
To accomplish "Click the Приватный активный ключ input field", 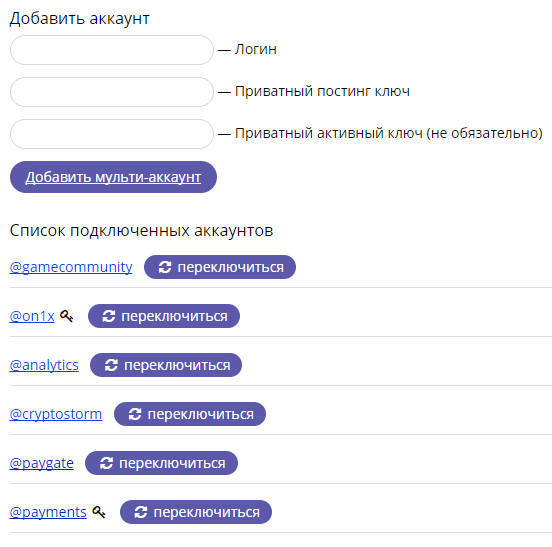I will (x=112, y=134).
